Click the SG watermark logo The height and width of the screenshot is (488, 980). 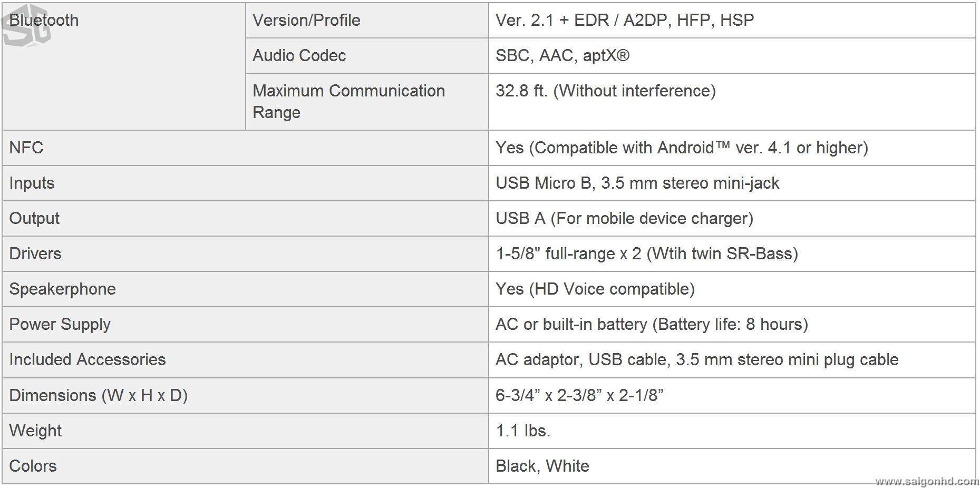(25, 25)
